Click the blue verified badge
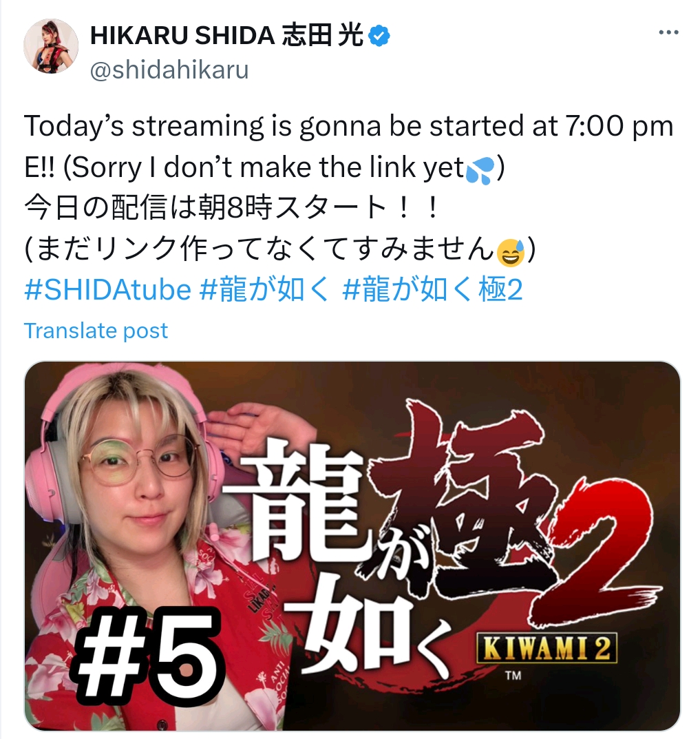 pyautogui.click(x=379, y=36)
